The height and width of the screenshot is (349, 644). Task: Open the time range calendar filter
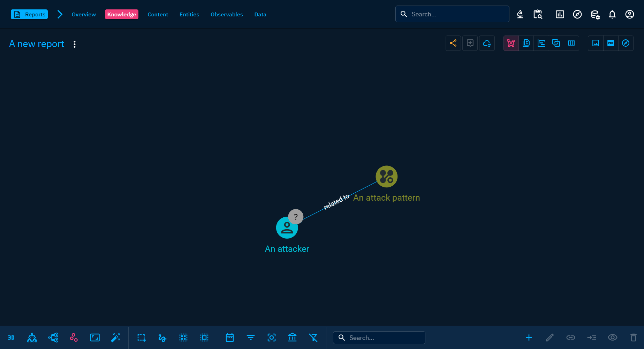click(230, 338)
